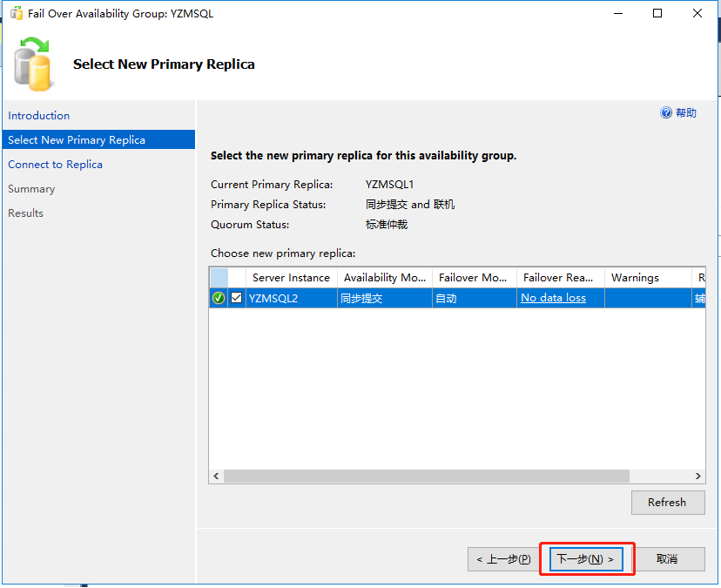Click the availability group wizard database icon
The height and width of the screenshot is (588, 721).
pyautogui.click(x=33, y=64)
